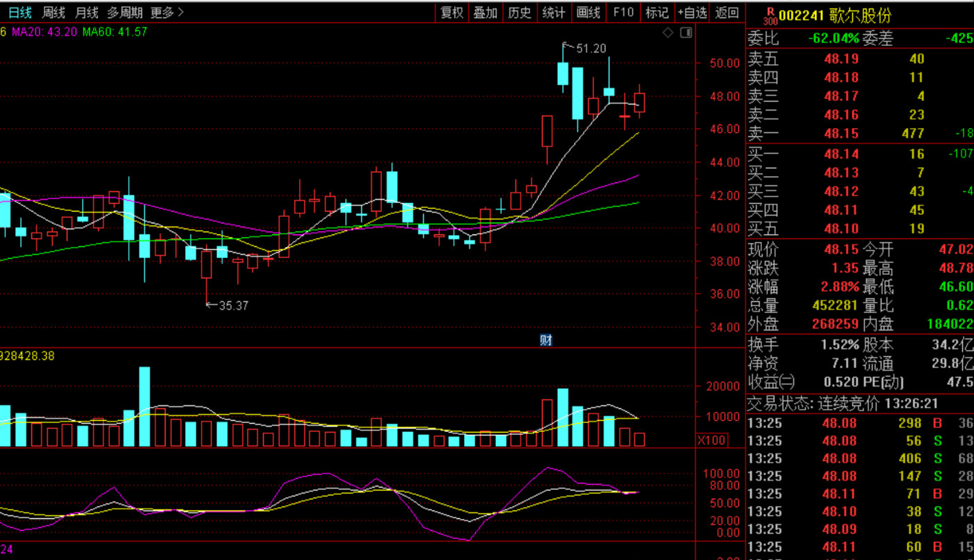Open the 历史 history view
974x560 pixels.
(520, 13)
